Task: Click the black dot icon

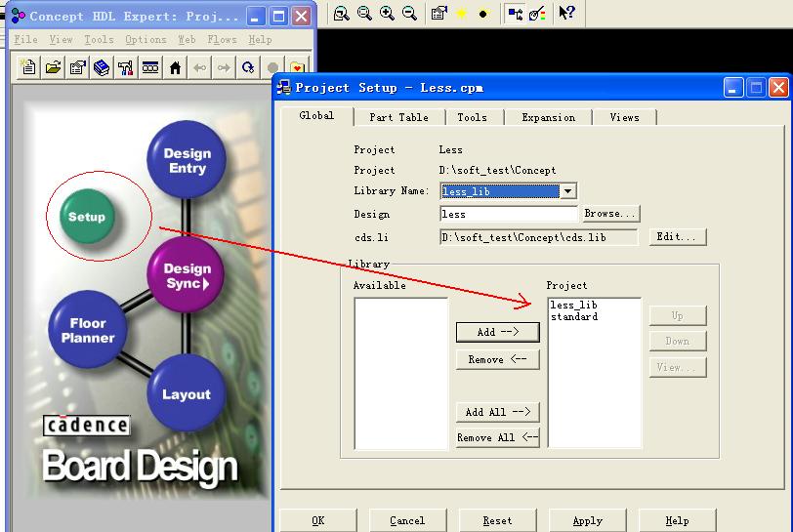Action: coord(483,13)
